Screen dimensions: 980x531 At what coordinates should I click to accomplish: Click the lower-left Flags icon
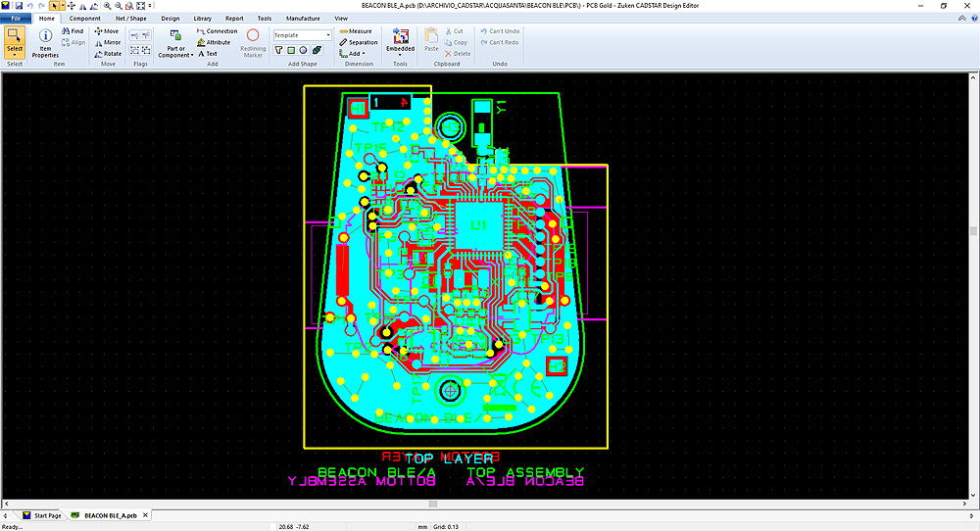pyautogui.click(x=134, y=50)
